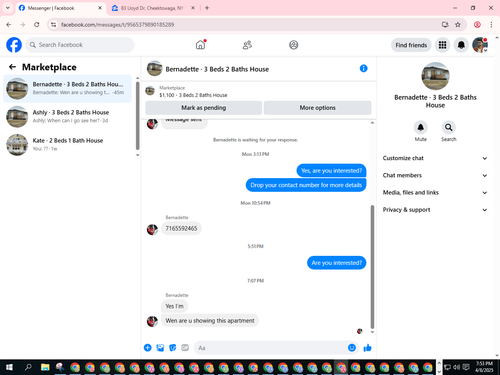Open the Notifications bell in the header

point(461,45)
